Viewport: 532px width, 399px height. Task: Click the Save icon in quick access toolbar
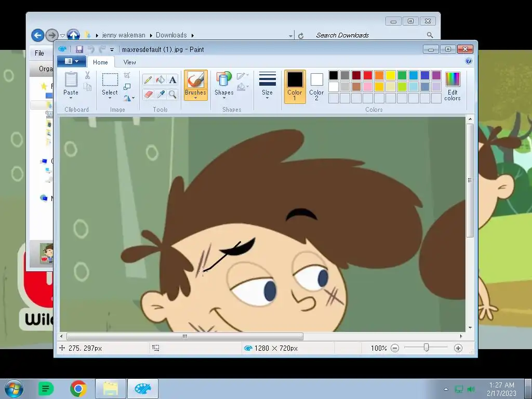79,49
